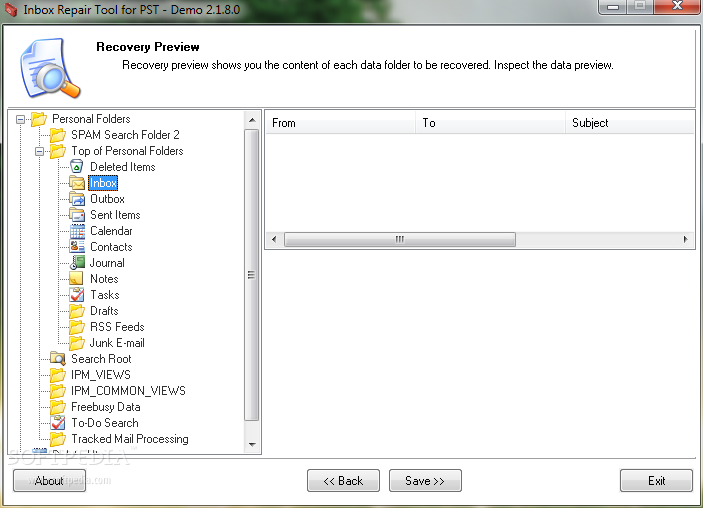Click the Save >> button

click(425, 481)
